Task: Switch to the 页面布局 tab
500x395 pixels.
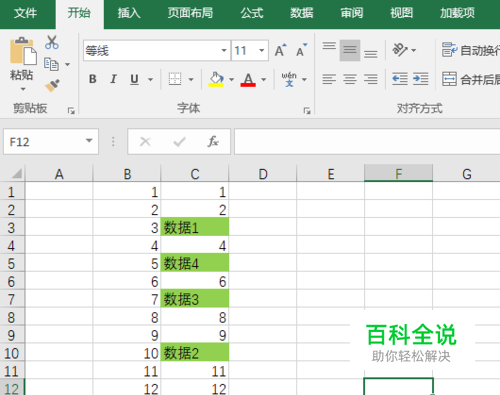Action: 190,13
